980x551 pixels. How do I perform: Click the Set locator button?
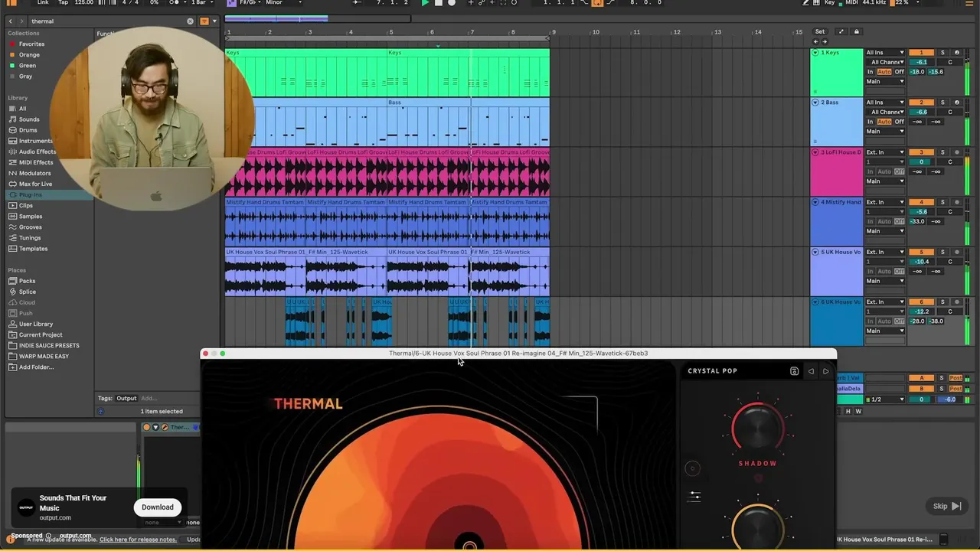(820, 32)
